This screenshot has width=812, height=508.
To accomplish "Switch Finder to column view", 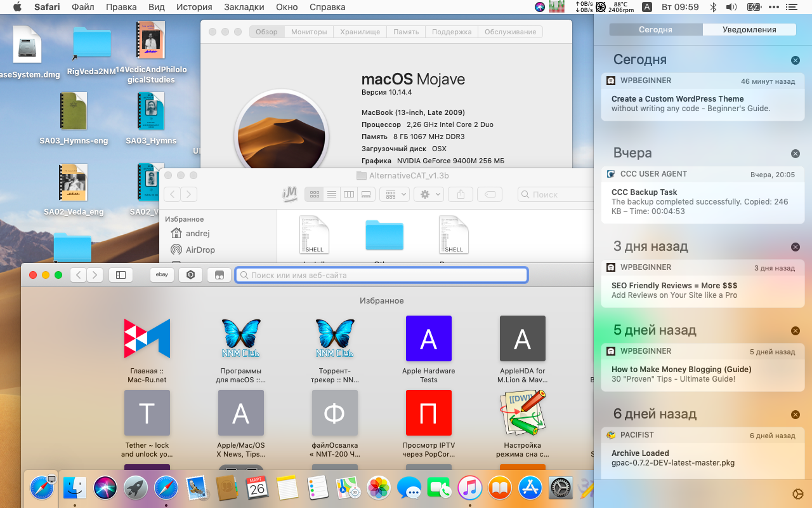I will [349, 194].
